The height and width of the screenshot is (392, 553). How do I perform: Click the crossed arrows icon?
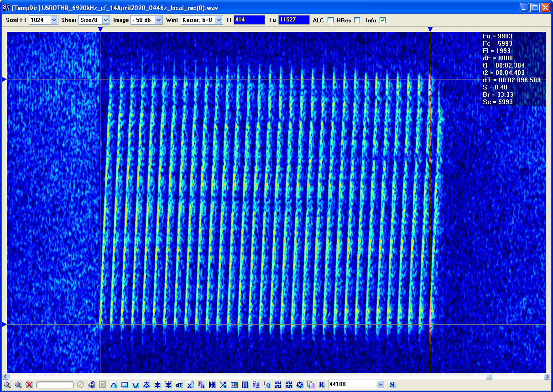click(x=223, y=385)
